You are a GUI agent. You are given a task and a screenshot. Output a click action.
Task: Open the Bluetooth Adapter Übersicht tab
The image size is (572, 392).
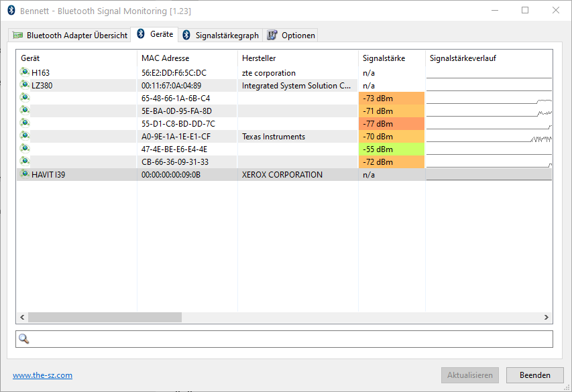pos(70,36)
